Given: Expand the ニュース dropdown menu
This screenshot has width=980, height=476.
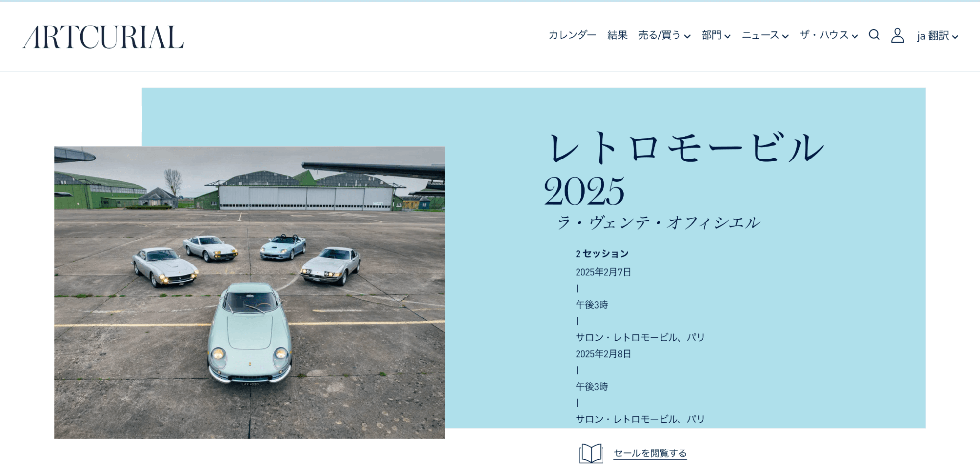Looking at the screenshot, I should click(x=765, y=35).
